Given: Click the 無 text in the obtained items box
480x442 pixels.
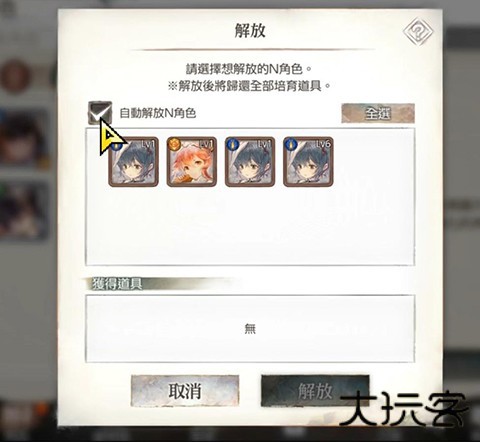Looking at the screenshot, I should pos(250,329).
